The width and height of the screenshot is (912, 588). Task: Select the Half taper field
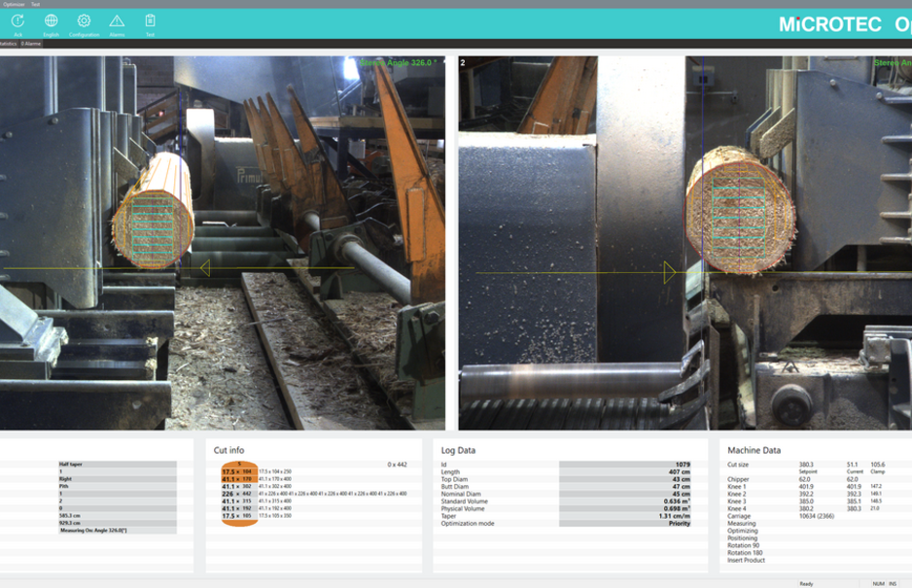coord(117,465)
